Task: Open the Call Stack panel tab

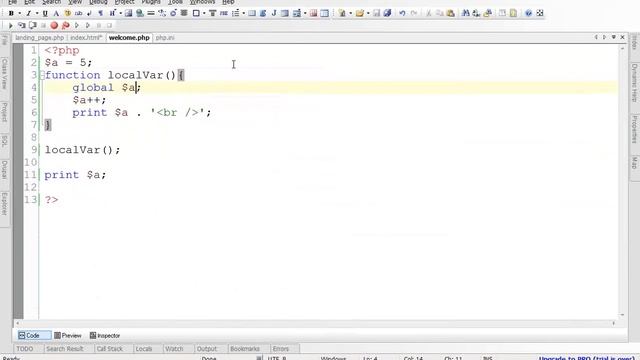Action: pyautogui.click(x=109, y=349)
